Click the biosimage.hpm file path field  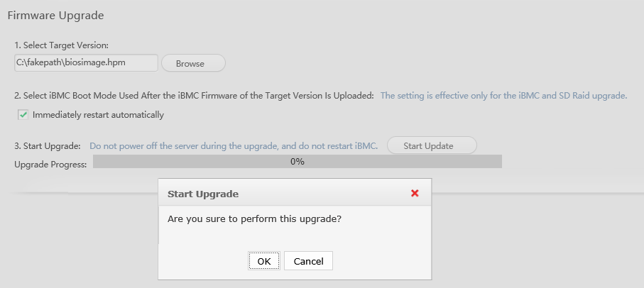click(x=86, y=62)
